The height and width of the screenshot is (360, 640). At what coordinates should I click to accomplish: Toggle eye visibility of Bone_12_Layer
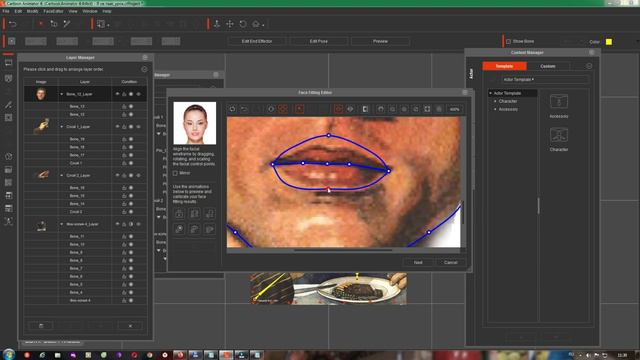(118, 94)
